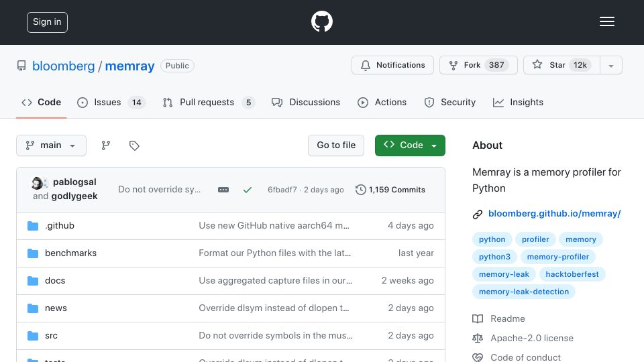Click the Readme book icon
Image resolution: width=644 pixels, height=362 pixels.
[478, 319]
